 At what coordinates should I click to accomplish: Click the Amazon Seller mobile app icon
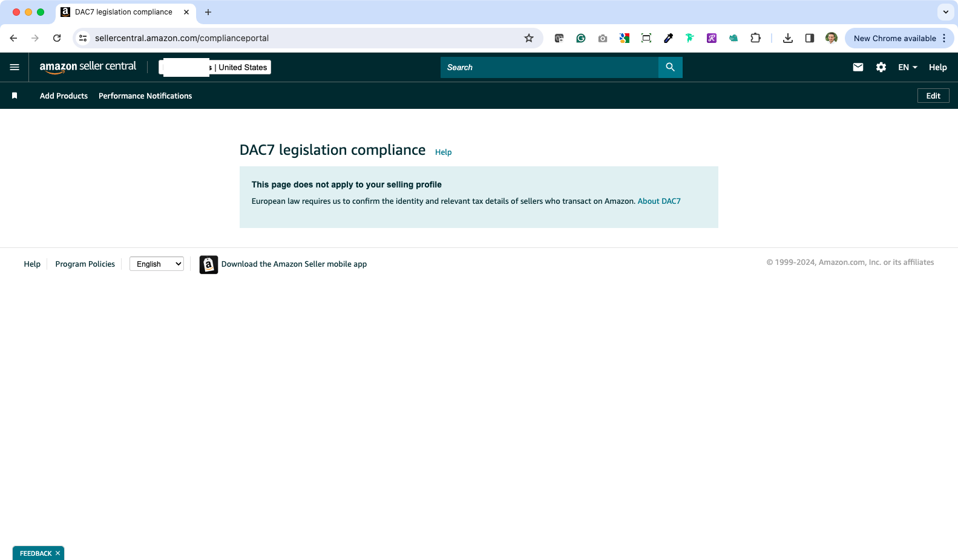tap(209, 264)
